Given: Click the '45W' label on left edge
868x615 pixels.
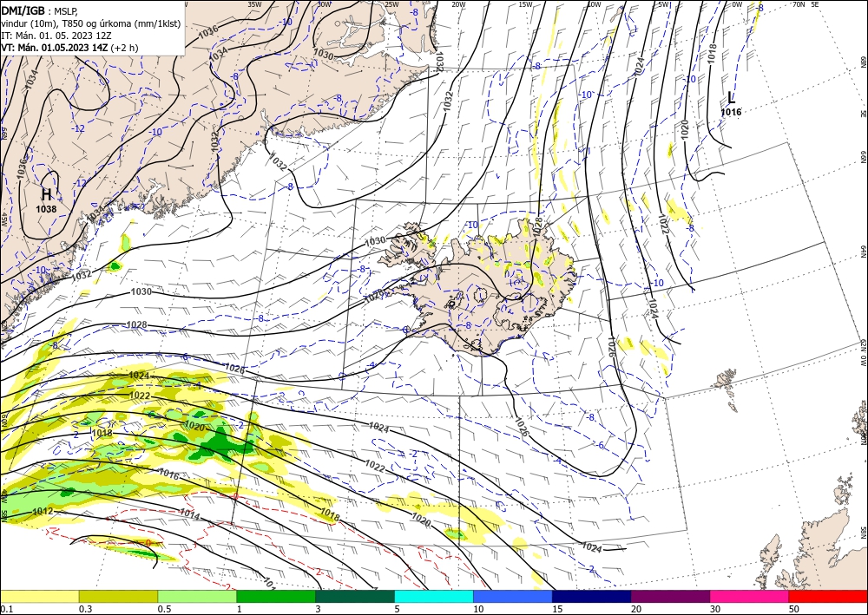Looking at the screenshot, I should (x=3, y=220).
